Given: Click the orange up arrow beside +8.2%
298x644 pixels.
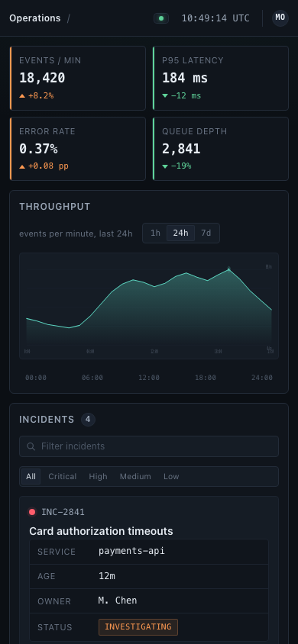Looking at the screenshot, I should (x=22, y=95).
